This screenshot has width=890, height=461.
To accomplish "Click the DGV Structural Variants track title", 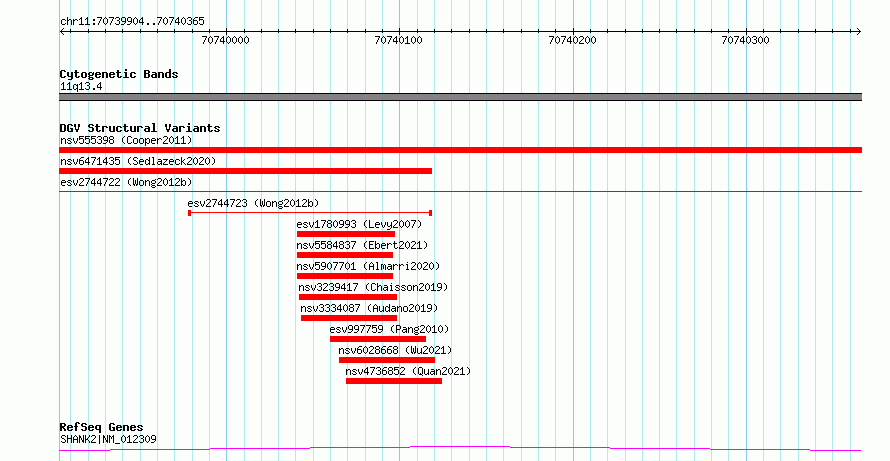I will point(140,128).
